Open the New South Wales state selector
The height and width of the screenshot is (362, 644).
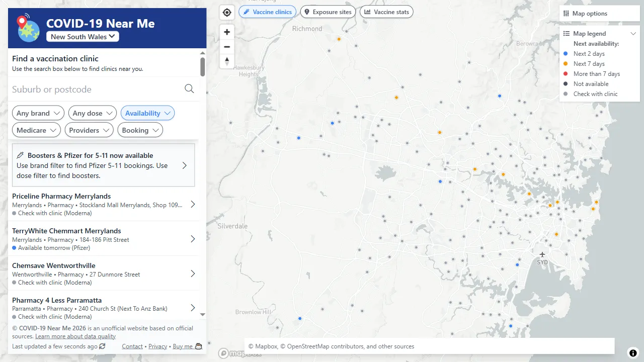82,36
